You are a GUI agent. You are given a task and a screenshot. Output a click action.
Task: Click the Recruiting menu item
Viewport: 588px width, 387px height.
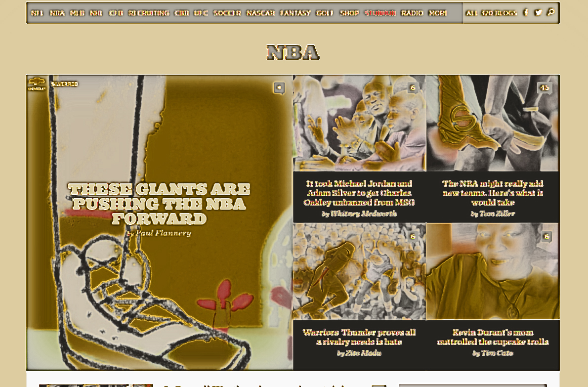tap(149, 13)
